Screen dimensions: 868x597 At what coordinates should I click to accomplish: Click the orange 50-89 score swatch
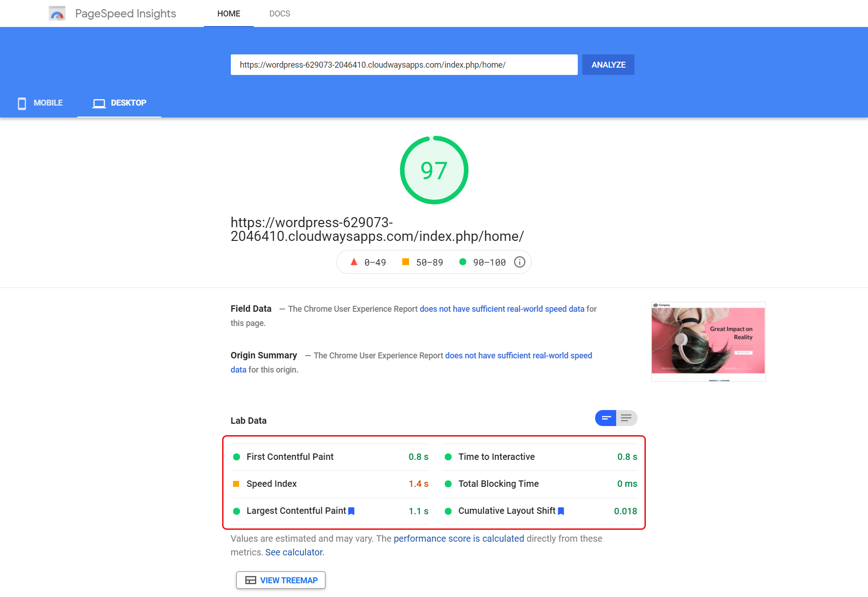point(405,262)
